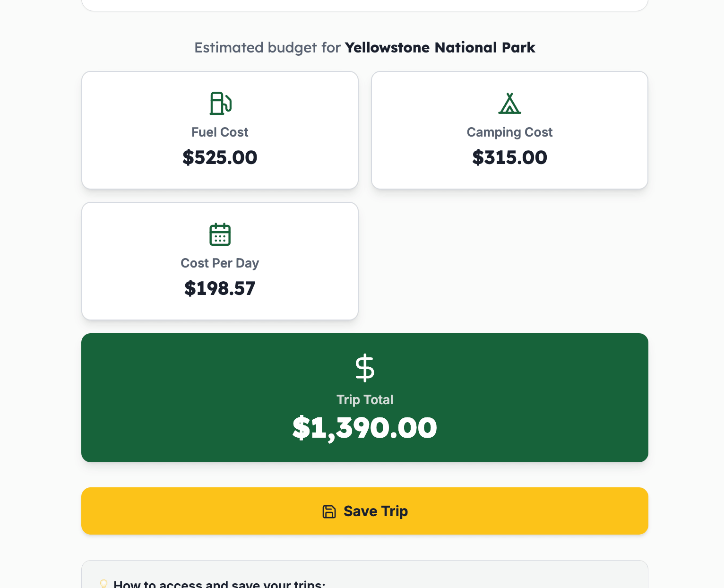Viewport: 724px width, 588px height.
Task: Click the $198.57 cost per day value
Action: point(220,288)
